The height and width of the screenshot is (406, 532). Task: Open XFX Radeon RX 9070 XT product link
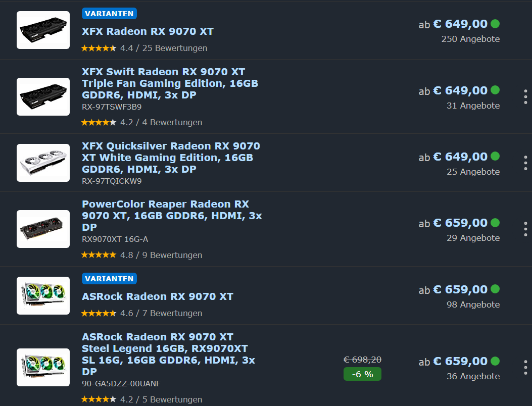pos(148,31)
